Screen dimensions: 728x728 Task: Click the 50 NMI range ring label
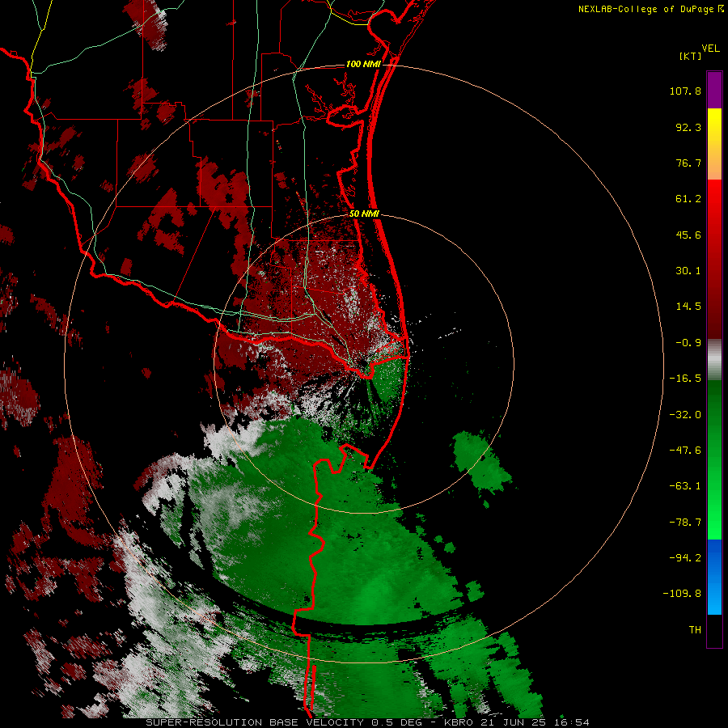click(x=364, y=214)
